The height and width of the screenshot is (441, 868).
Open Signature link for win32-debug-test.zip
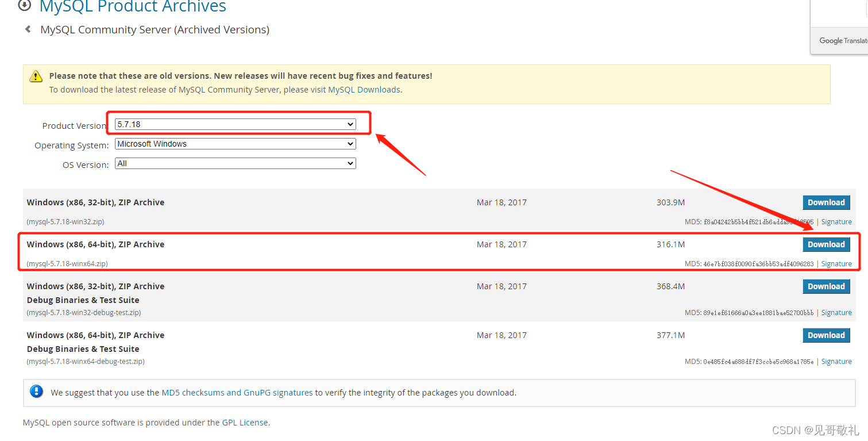pyautogui.click(x=836, y=313)
